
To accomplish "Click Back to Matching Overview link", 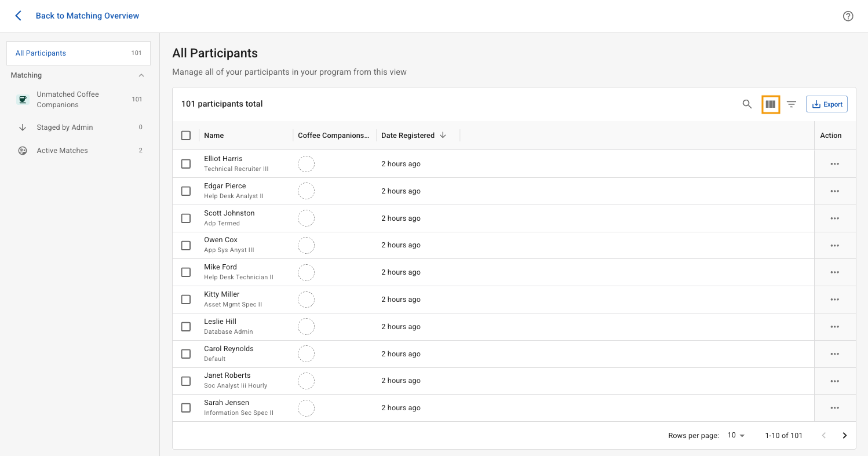I will 87,16.
